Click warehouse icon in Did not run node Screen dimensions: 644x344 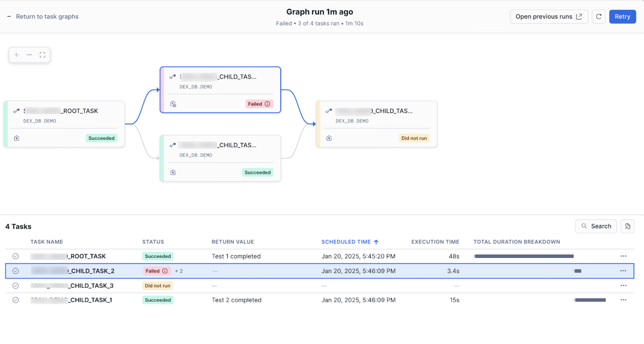329,138
